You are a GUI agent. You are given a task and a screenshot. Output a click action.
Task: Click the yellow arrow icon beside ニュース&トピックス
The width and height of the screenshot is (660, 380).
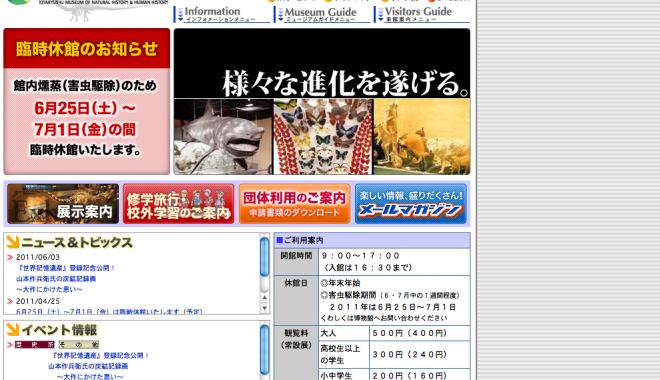(x=13, y=242)
